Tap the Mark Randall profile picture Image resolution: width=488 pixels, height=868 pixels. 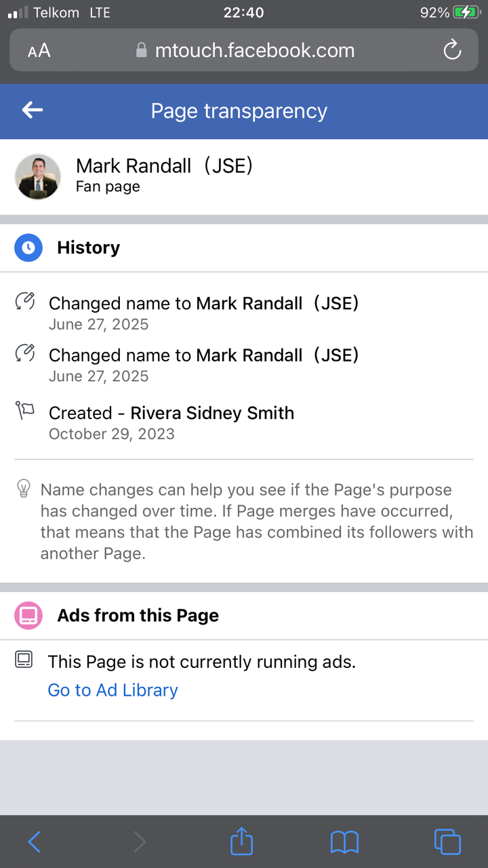coord(38,176)
